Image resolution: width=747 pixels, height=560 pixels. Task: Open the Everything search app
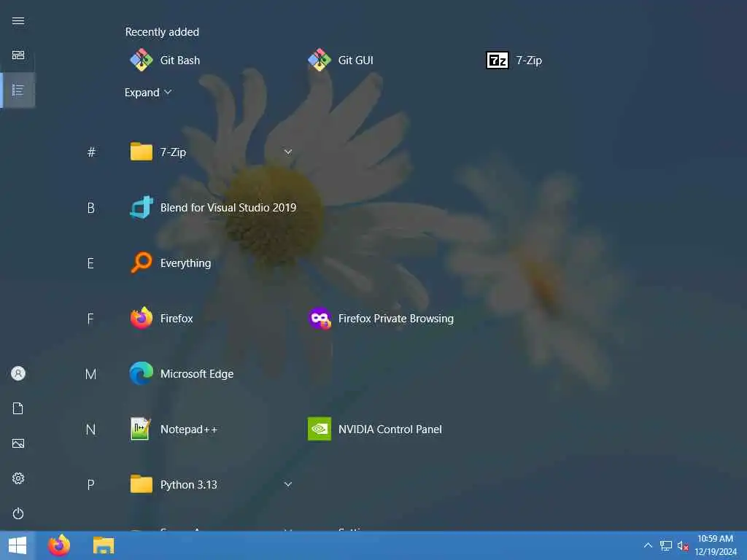tap(171, 262)
